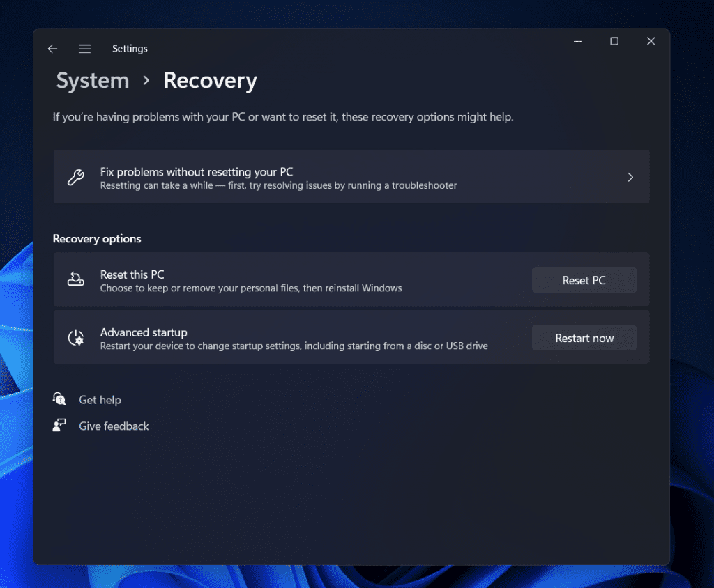
Task: Click the Settings title label icon area
Action: click(130, 49)
